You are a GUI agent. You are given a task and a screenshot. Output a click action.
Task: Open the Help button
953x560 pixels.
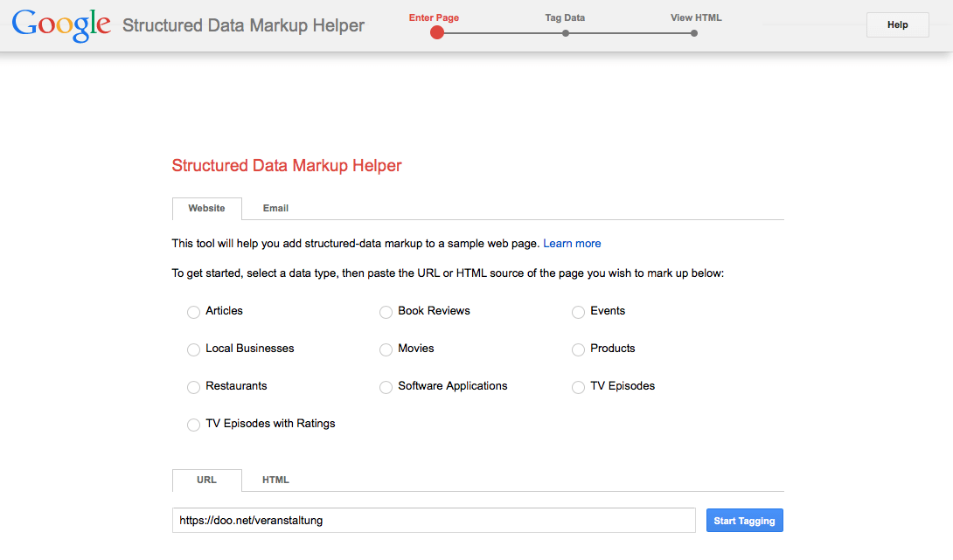898,25
